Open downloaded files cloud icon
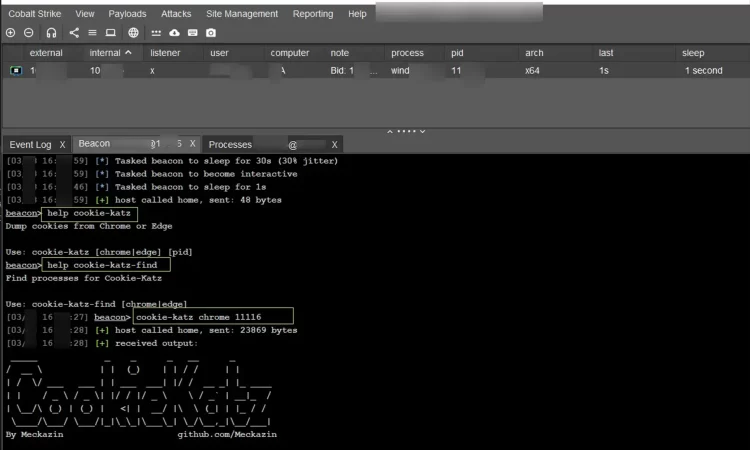Screen dimensions: 750x450 [x=175, y=33]
